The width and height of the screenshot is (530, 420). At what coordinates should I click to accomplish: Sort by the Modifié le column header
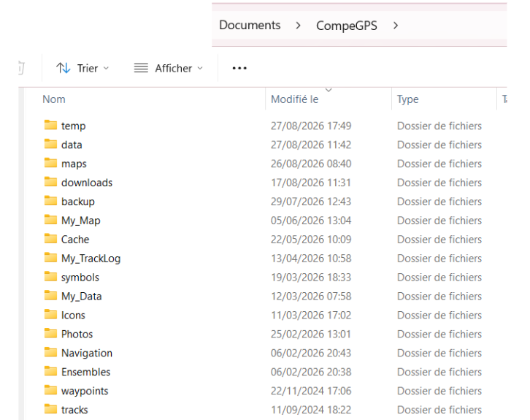(x=294, y=99)
